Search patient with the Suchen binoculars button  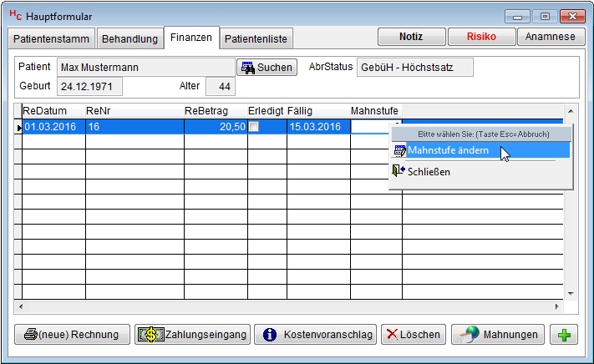tap(267, 68)
